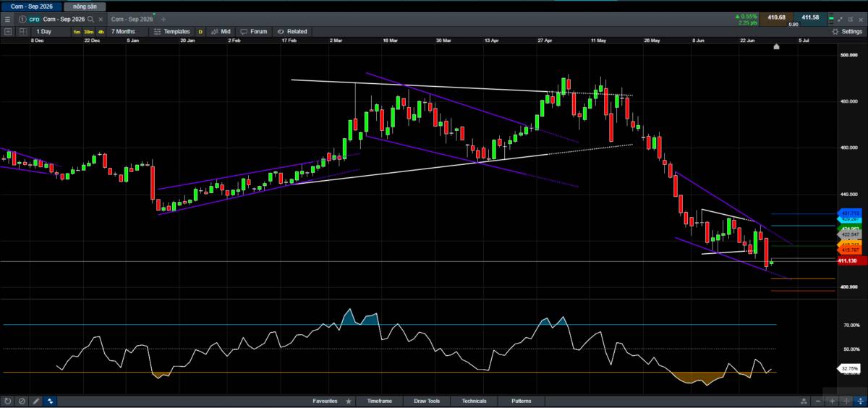Click the 411.130 red price label on axis
Screen dimensions: 868x408
[850, 260]
